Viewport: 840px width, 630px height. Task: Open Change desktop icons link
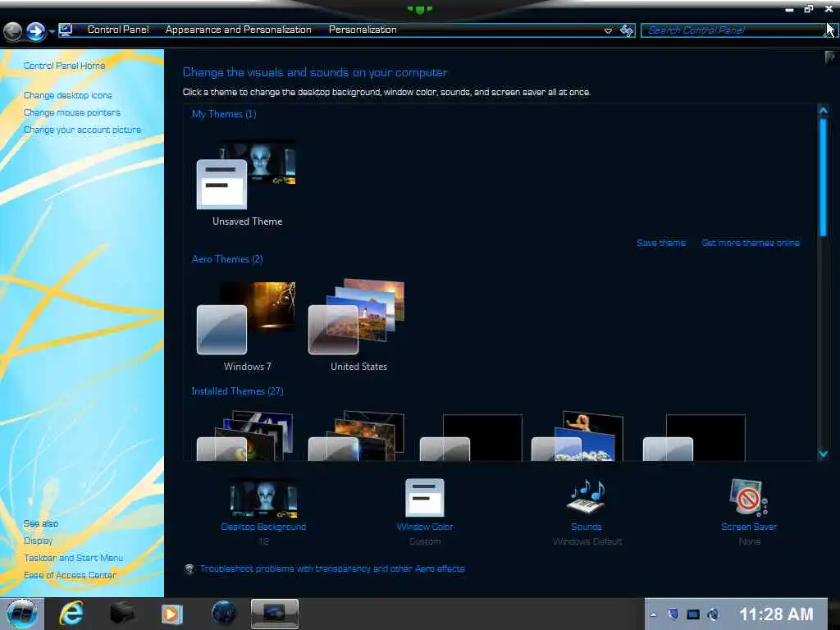click(67, 95)
